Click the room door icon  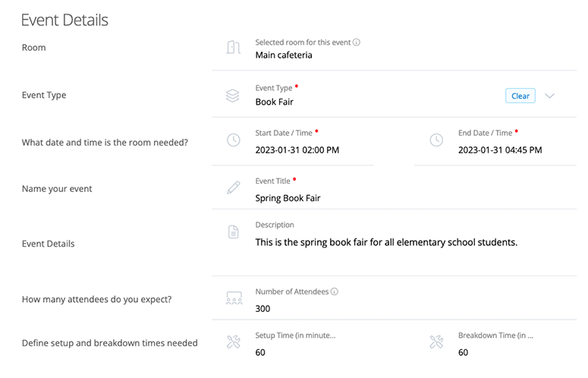click(234, 48)
